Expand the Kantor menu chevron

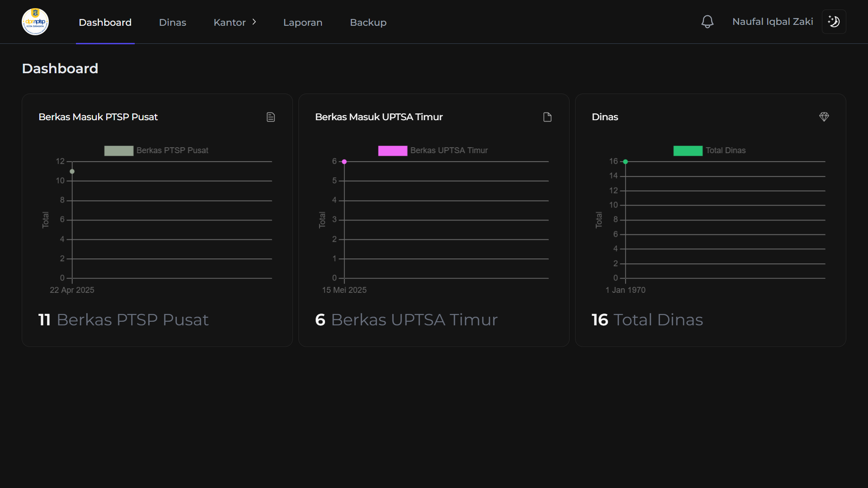254,22
